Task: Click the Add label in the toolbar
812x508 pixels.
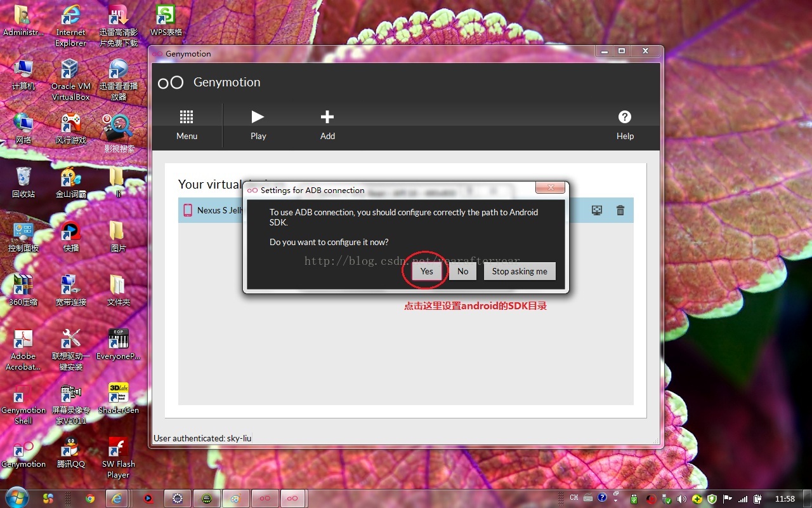Action: (327, 136)
